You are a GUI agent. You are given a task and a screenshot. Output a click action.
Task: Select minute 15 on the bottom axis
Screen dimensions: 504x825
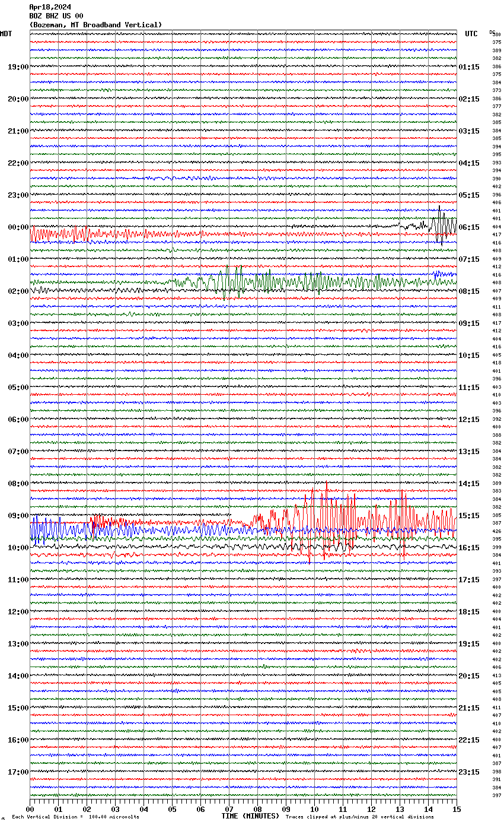pyautogui.click(x=456, y=809)
